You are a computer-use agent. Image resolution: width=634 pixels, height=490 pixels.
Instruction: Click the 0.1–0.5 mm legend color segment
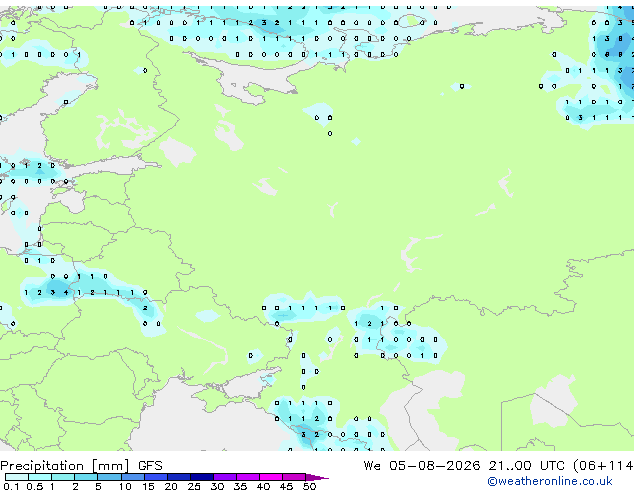17,477
